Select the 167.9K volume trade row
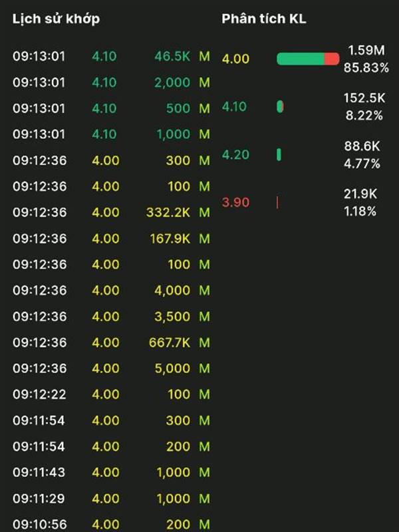399x532 pixels. point(111,239)
